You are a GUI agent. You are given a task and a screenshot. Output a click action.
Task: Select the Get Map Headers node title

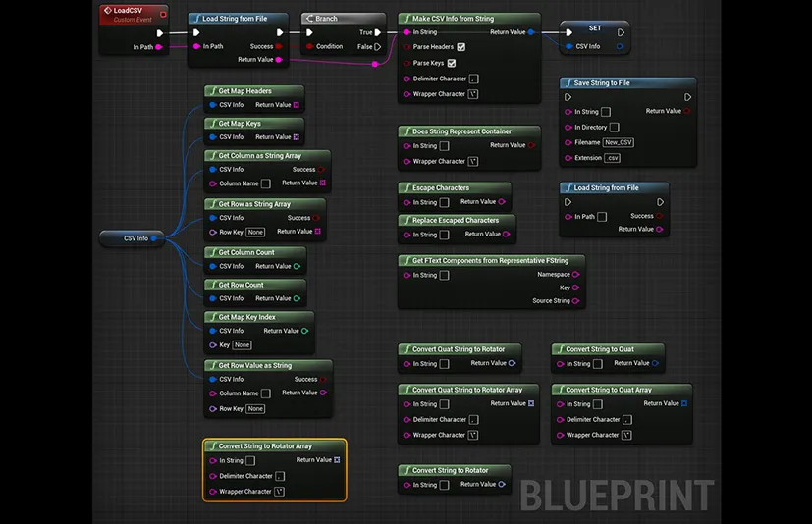(x=244, y=91)
